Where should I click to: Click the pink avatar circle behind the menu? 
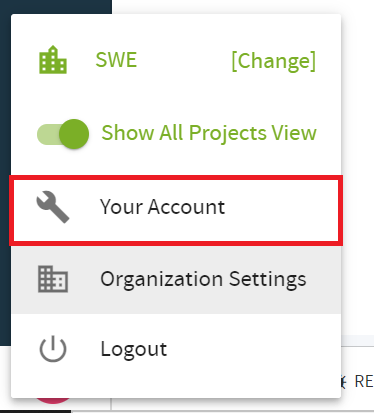point(53,400)
